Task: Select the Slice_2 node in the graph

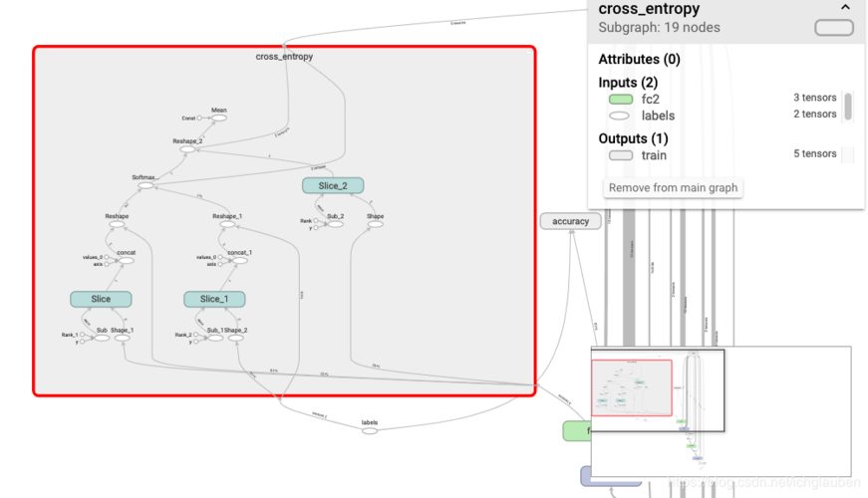Action: [x=333, y=185]
